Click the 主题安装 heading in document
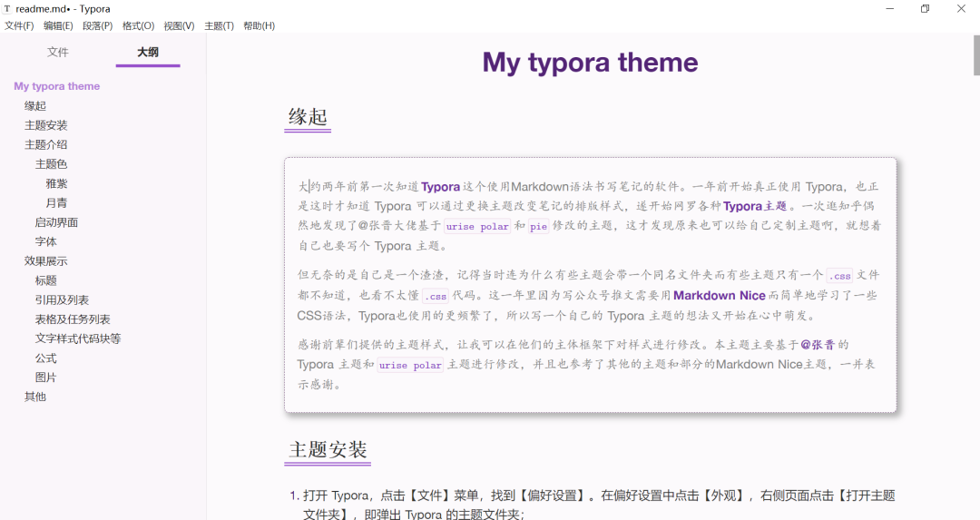This screenshot has height=520, width=980. (328, 449)
